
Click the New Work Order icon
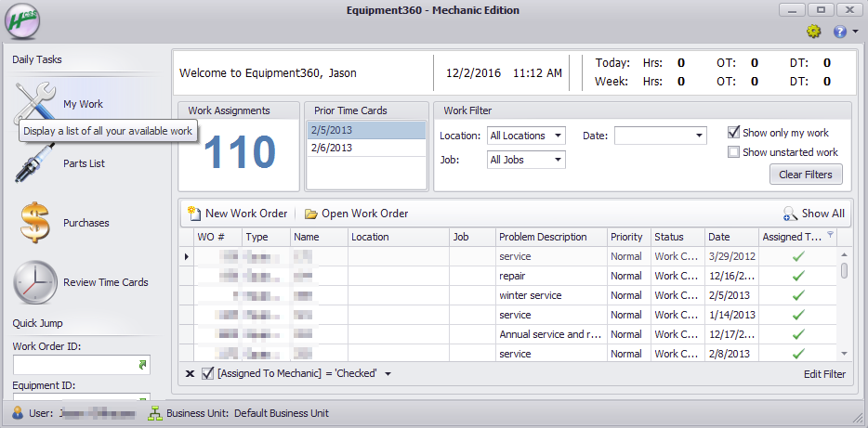[193, 213]
